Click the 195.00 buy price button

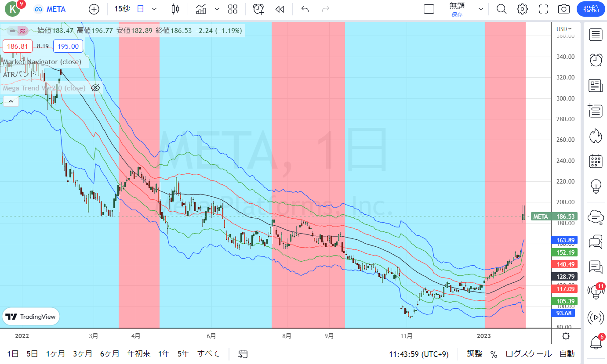tap(68, 46)
